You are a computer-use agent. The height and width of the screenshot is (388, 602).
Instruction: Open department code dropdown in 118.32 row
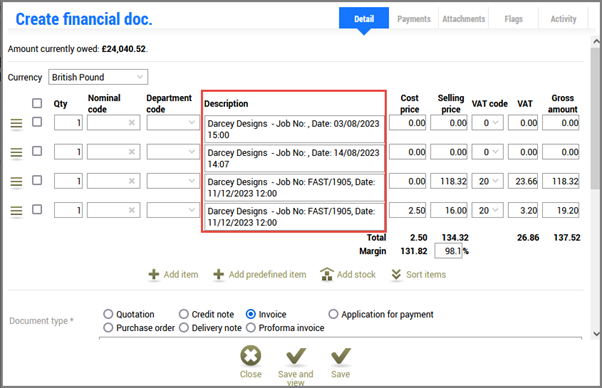point(173,181)
